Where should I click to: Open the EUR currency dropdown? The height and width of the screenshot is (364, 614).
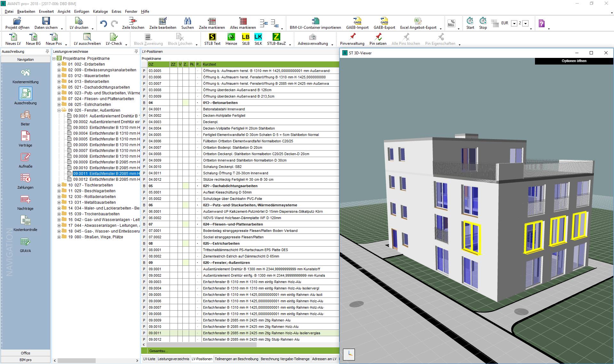[x=514, y=23]
